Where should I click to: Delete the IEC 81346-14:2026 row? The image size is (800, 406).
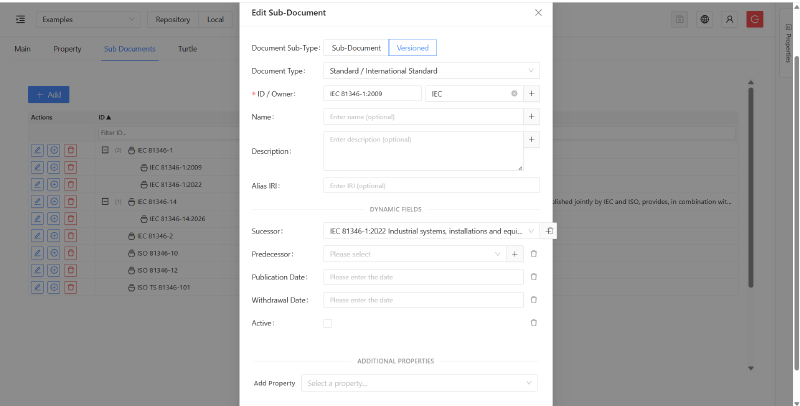coord(70,219)
